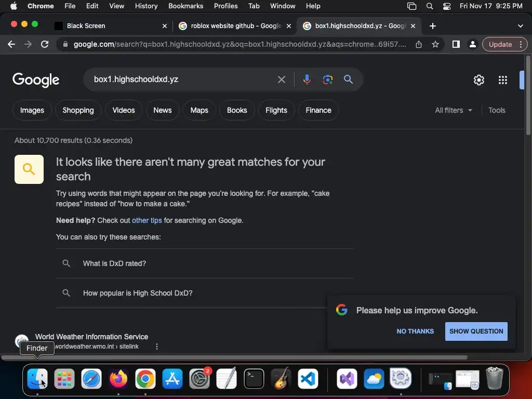Click the vertical page scrollbar
The width and height of the screenshot is (532, 399).
tap(528, 96)
